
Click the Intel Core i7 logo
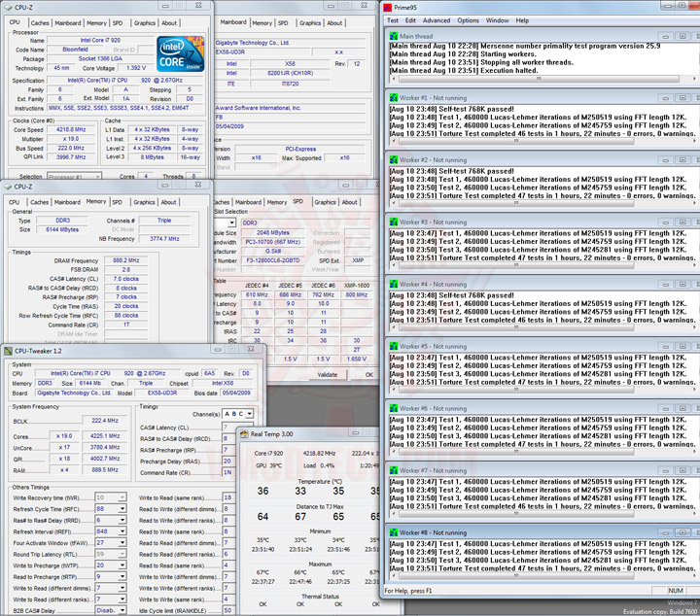pyautogui.click(x=181, y=54)
